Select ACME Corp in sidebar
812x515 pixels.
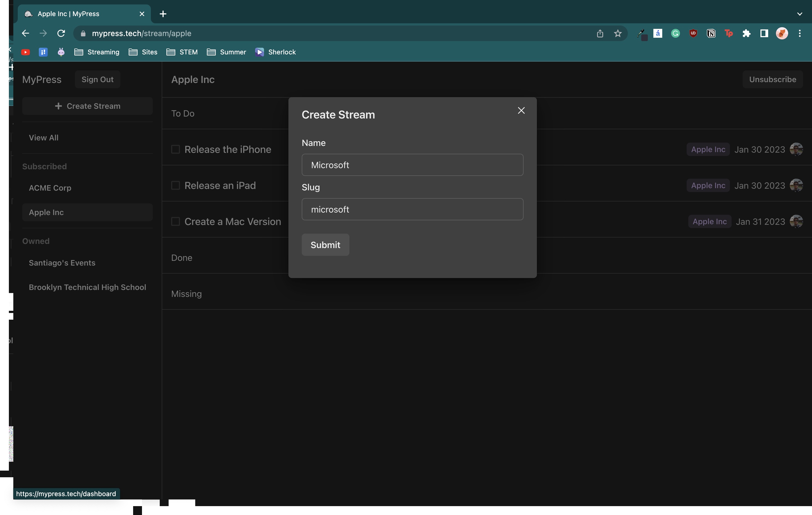(50, 188)
